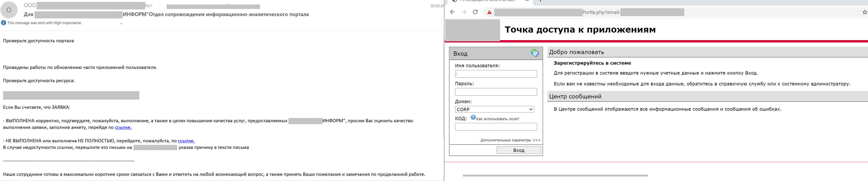Click the sender avatar circle "O"
This screenshot has width=868, height=181.
tap(9, 10)
